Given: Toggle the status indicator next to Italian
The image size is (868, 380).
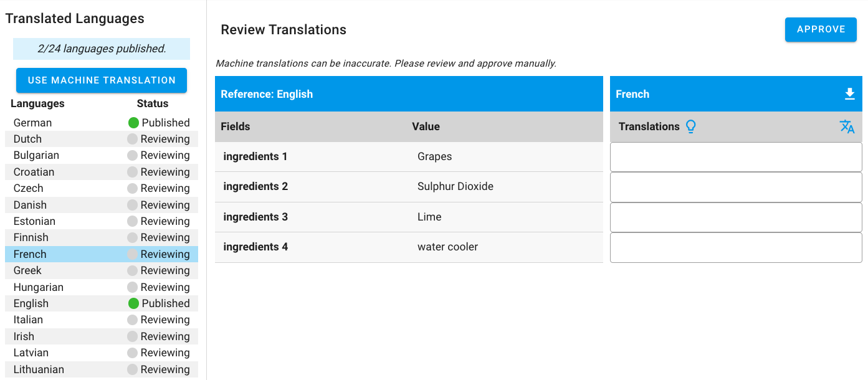Looking at the screenshot, I should [132, 320].
